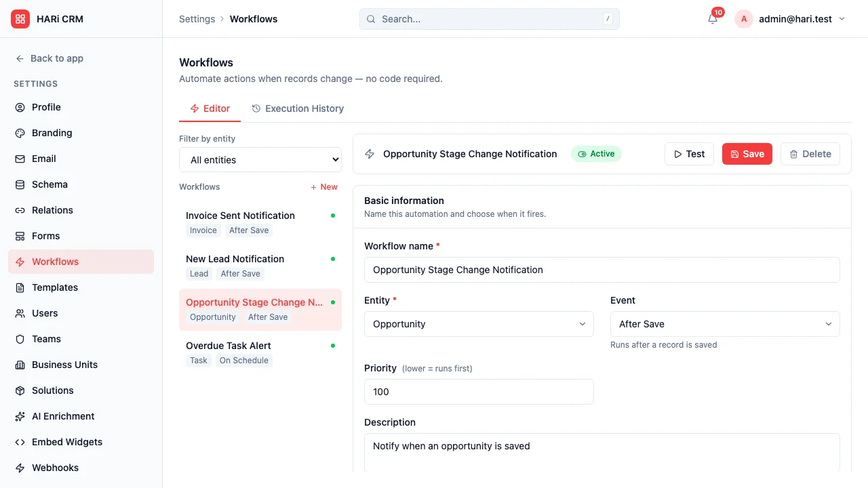
Task: Click the HARi CRM logo icon
Action: 19,19
